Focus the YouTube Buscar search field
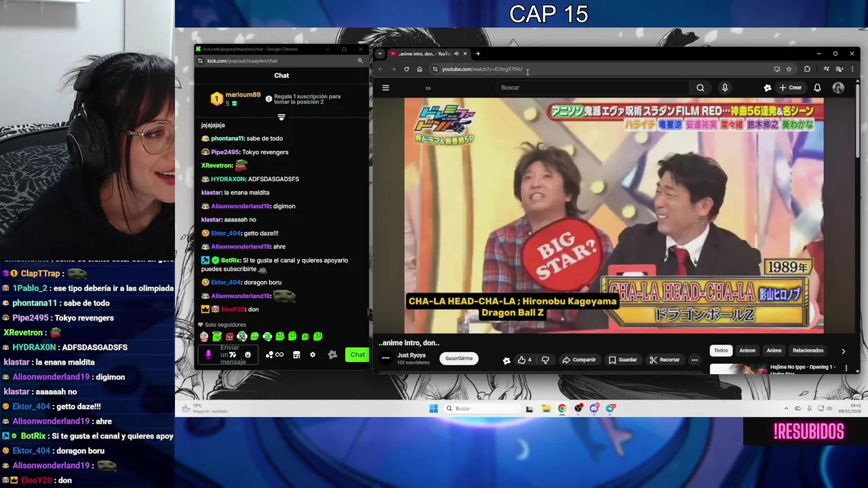Viewport: 868px width, 488px height. tap(593, 87)
